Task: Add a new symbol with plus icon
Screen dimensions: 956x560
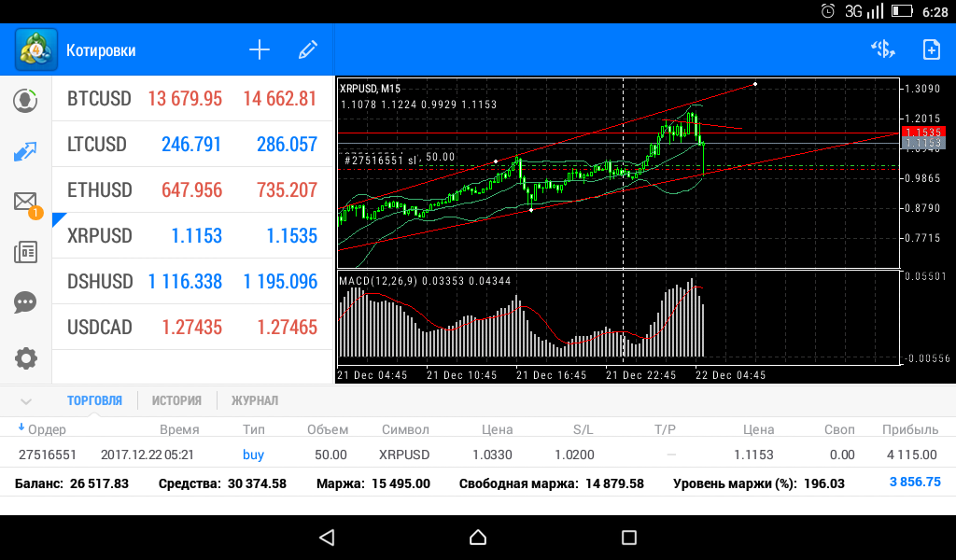Action: [x=260, y=50]
